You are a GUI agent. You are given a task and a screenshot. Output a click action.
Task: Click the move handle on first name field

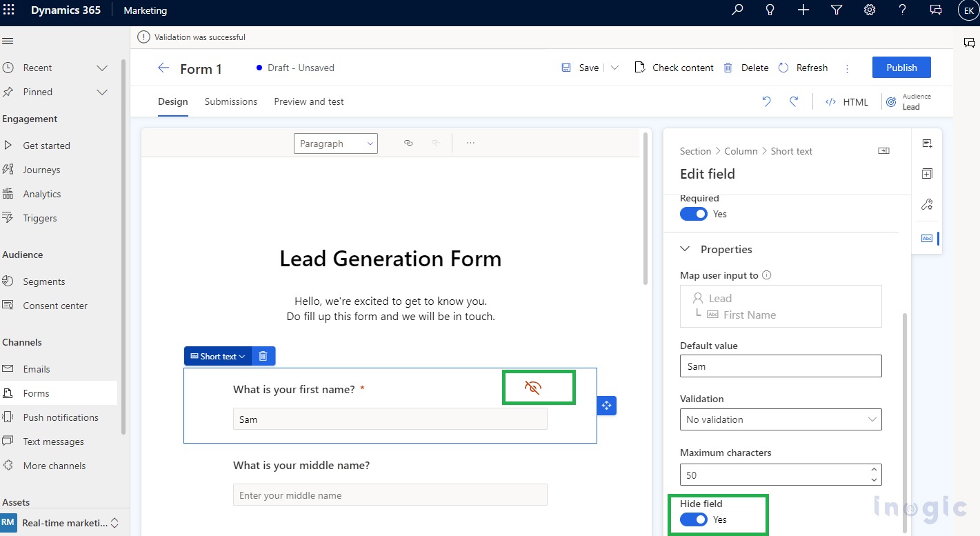(606, 406)
